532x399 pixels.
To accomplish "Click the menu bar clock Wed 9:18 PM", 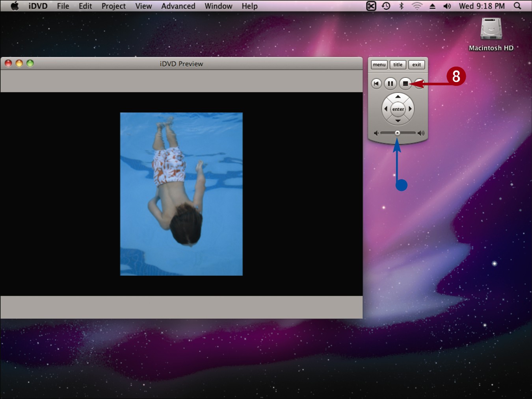I will tap(482, 6).
